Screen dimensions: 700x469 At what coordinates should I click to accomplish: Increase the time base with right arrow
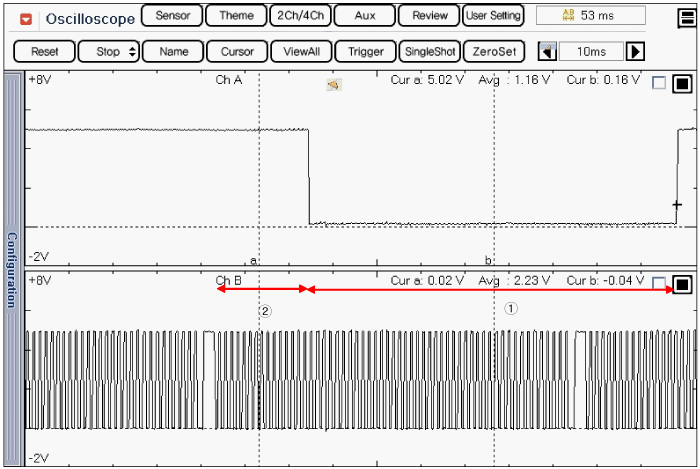pyautogui.click(x=635, y=51)
